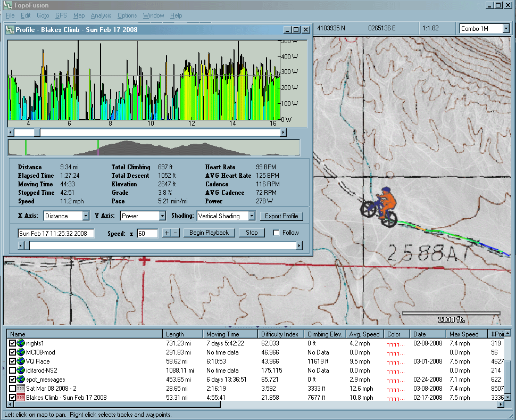Sort track list by Length column

click(x=182, y=334)
